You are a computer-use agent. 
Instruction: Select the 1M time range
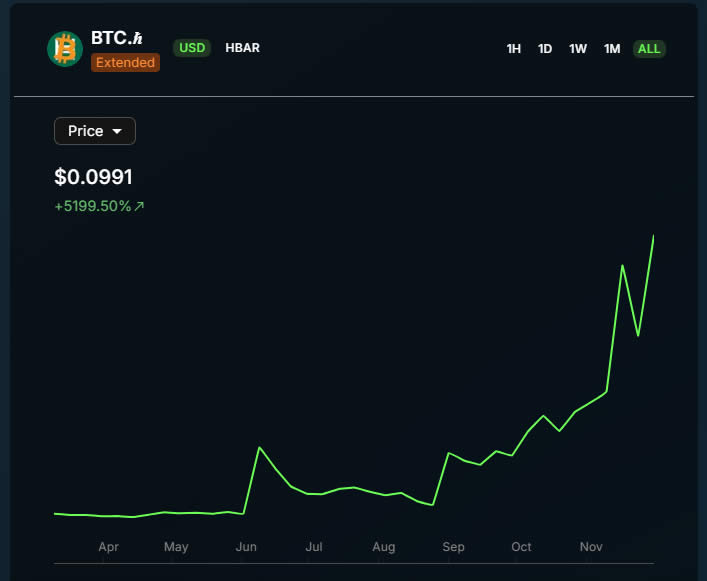click(612, 49)
